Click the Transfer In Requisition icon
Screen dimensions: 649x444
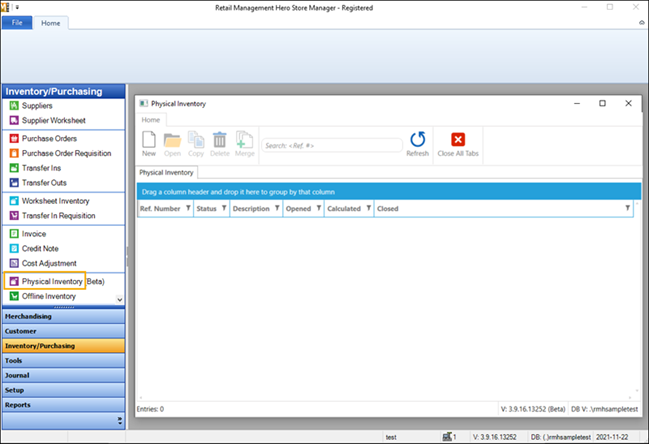tap(14, 216)
